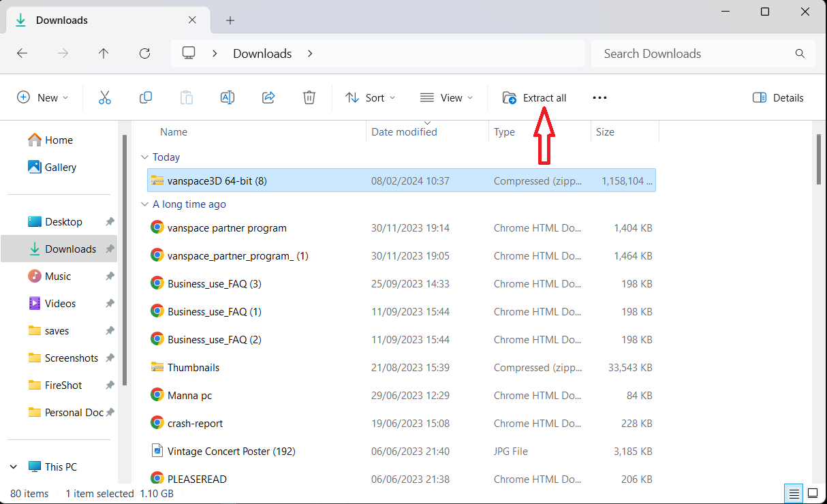Screen dimensions: 827x504
Task: Copy the selected file with the Copy icon
Action: point(146,97)
